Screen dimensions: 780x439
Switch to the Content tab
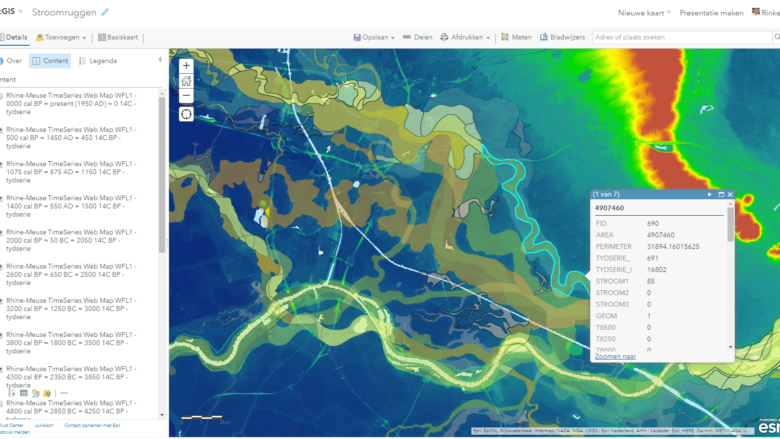(50, 61)
